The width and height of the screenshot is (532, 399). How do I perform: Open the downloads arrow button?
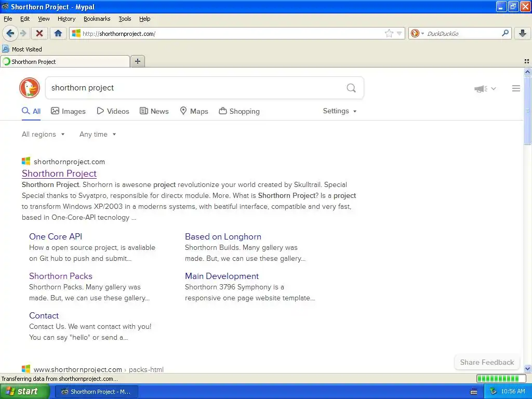tap(523, 33)
